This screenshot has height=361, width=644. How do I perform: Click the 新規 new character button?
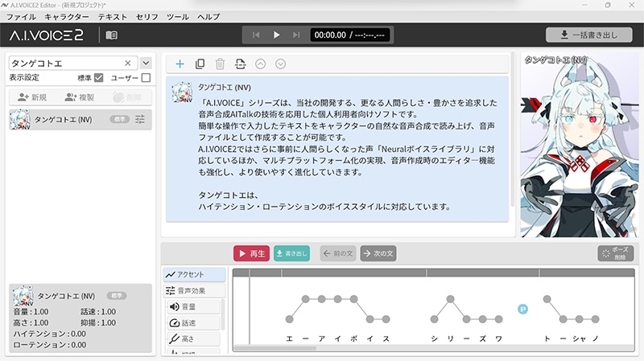32,97
